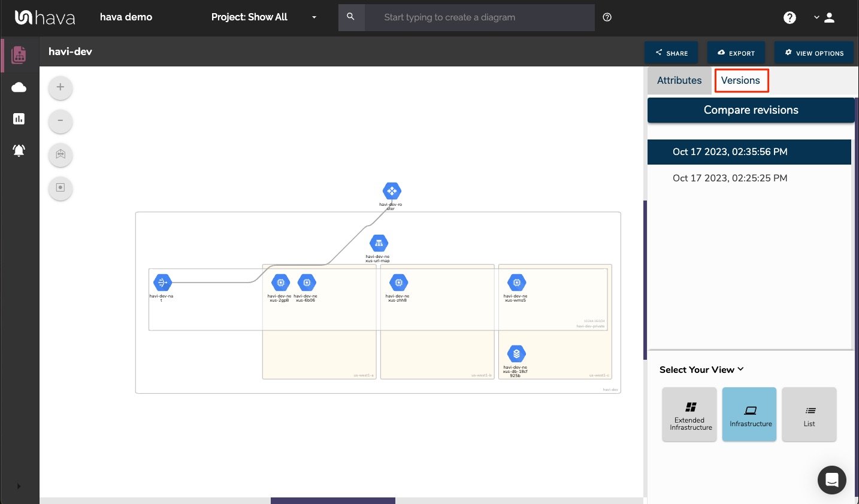
Task: Select the cloud sources sidebar icon
Action: pyautogui.click(x=19, y=87)
